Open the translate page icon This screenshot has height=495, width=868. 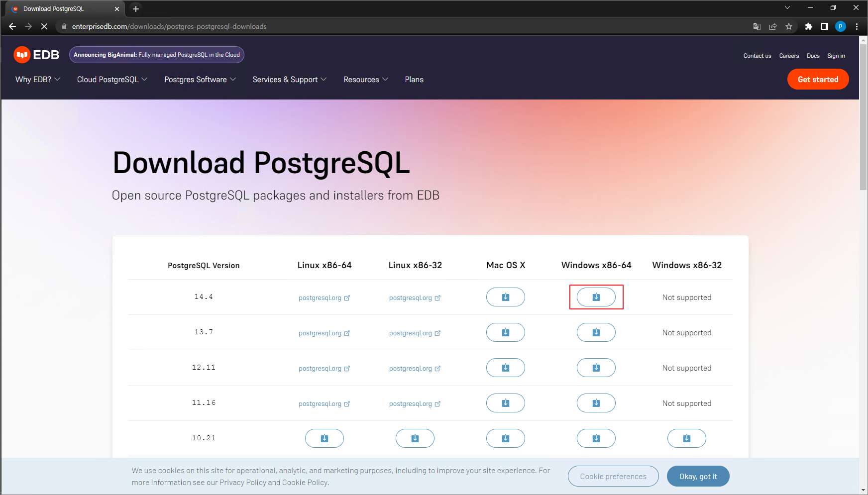coord(757,26)
